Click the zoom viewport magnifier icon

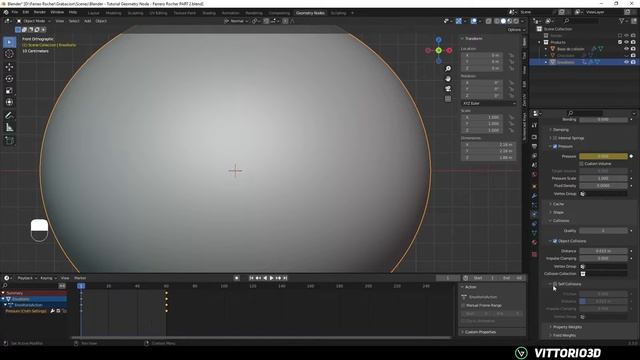coord(448,69)
